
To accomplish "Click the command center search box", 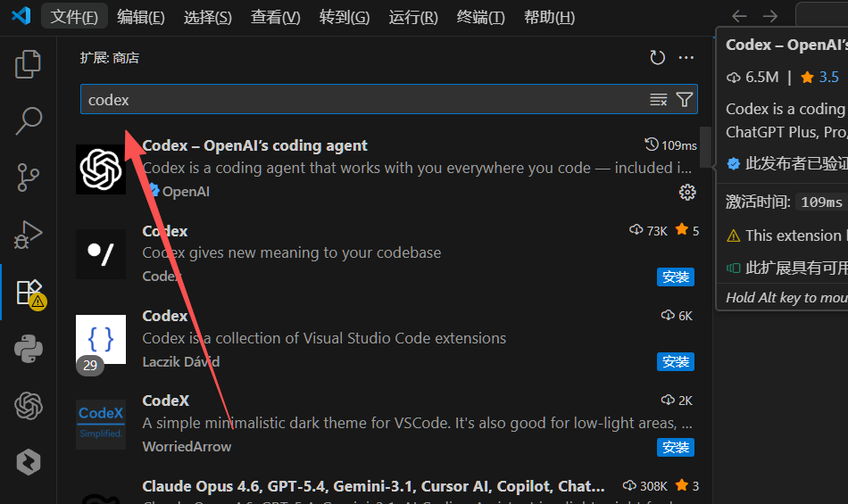I will coord(821,15).
